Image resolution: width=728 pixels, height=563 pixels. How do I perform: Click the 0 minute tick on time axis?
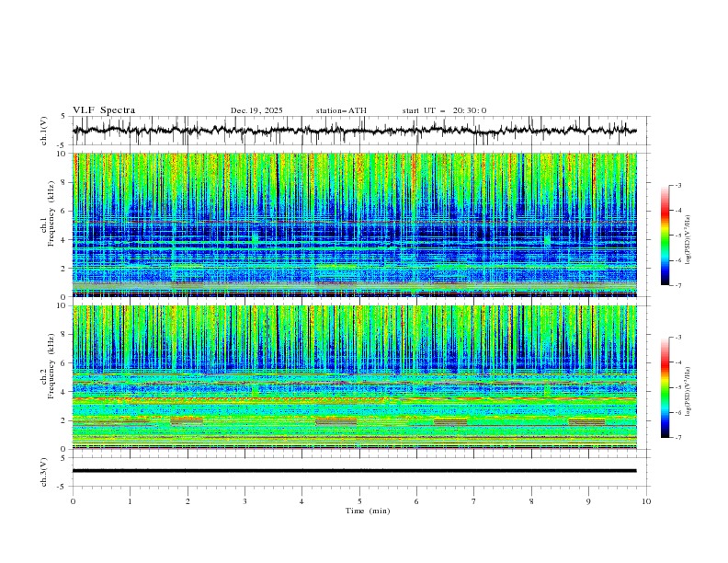tap(73, 500)
